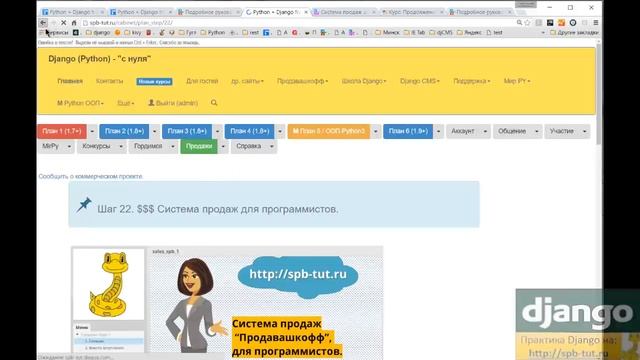Open the Участие dropdown button
This screenshot has width=640, height=360.
(567, 131)
